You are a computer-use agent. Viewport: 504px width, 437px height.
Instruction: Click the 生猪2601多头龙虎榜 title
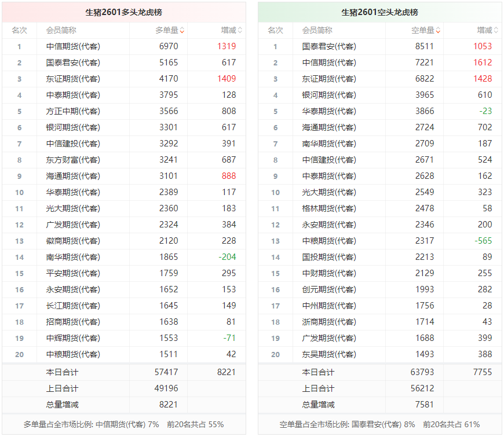(124, 12)
